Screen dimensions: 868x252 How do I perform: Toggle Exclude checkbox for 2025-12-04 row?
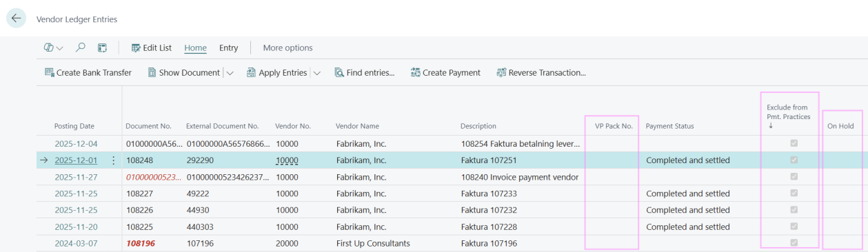coord(794,143)
